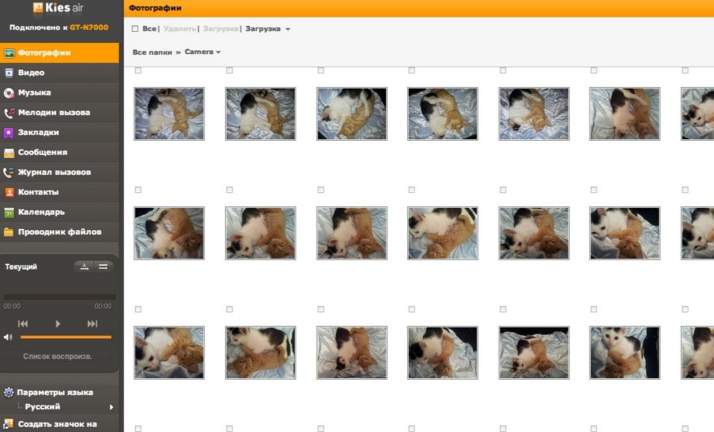Click the playlist list-view icon in player
The height and width of the screenshot is (432, 714).
click(103, 266)
